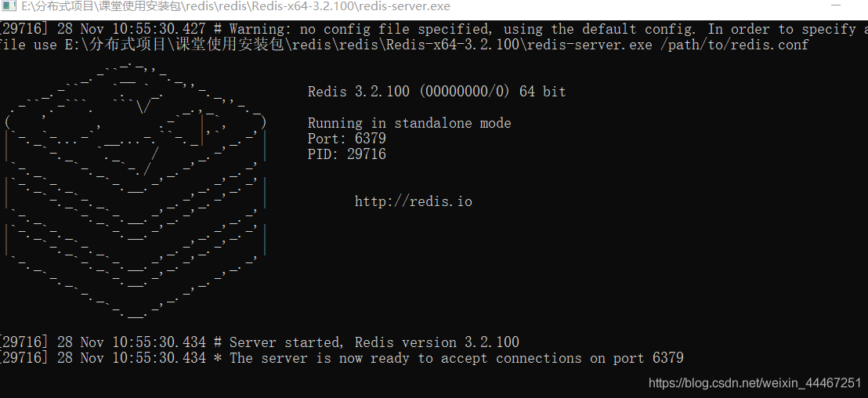The width and height of the screenshot is (868, 398).
Task: Open the console window system menu icon
Action: 8,6
